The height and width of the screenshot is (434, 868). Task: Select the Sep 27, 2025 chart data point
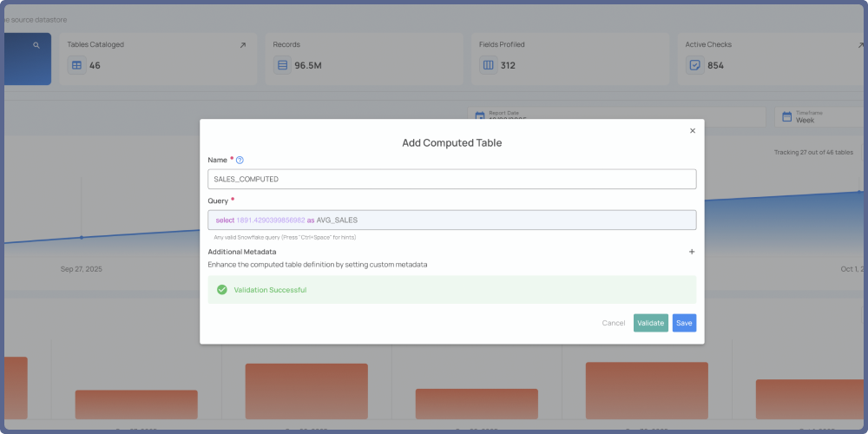(x=82, y=237)
